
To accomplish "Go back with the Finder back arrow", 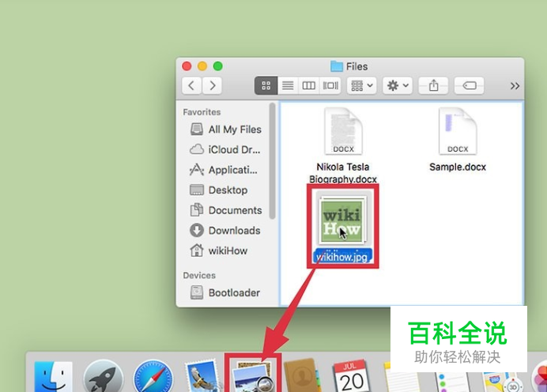I will 191,85.
